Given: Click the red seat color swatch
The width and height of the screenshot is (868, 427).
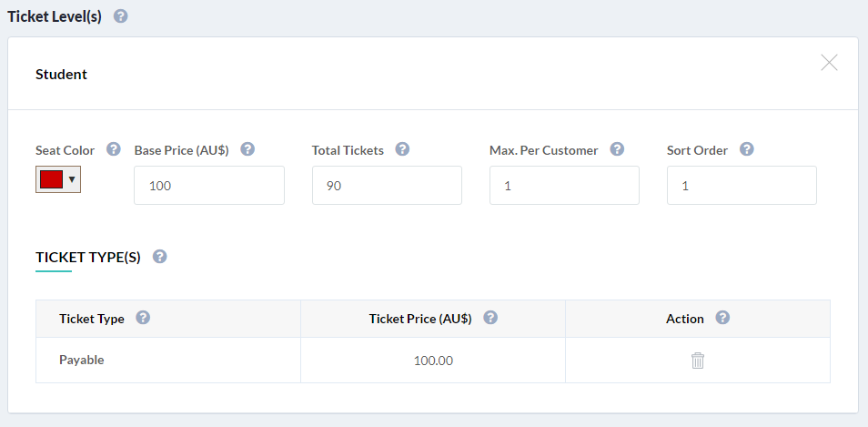Looking at the screenshot, I should click(x=51, y=179).
